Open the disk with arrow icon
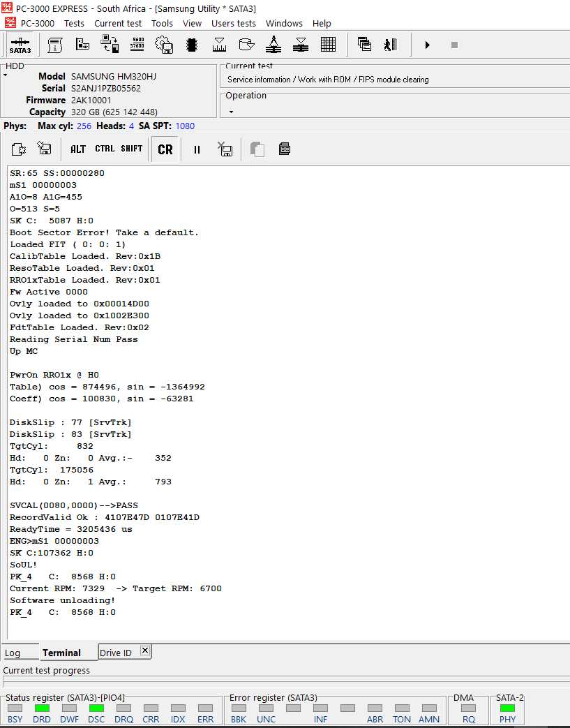 [246, 45]
